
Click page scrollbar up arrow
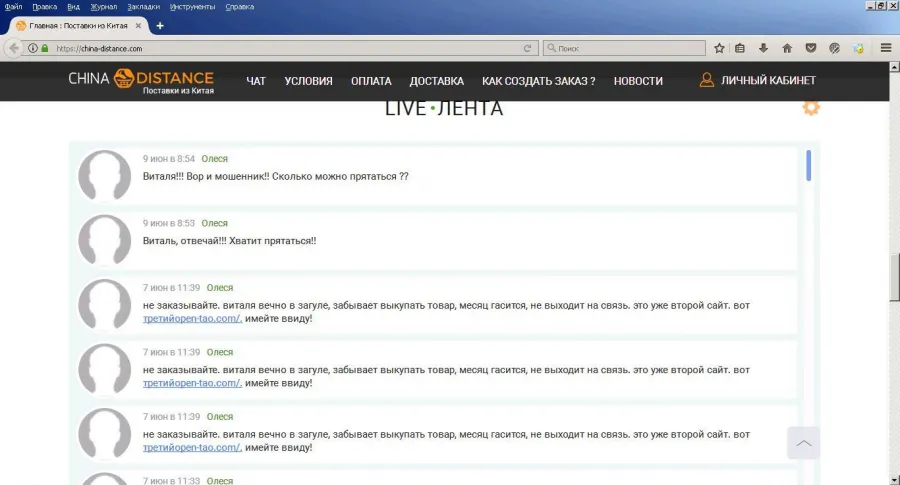pyautogui.click(x=894, y=67)
